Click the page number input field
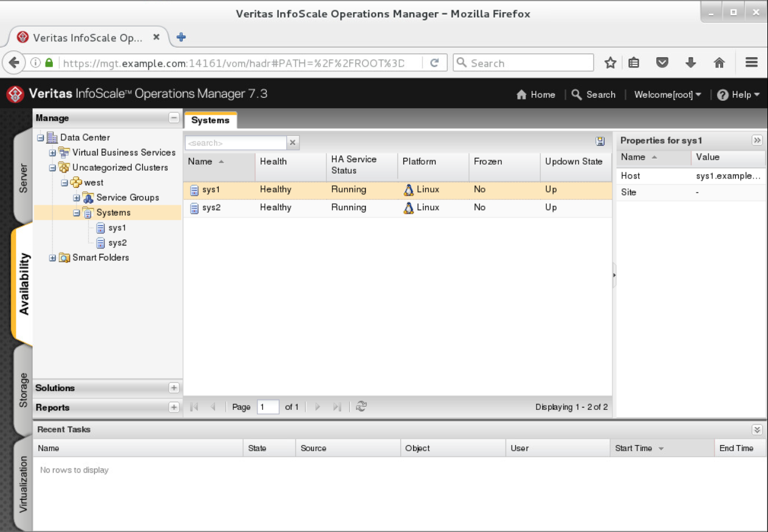This screenshot has height=532, width=768. coord(268,406)
